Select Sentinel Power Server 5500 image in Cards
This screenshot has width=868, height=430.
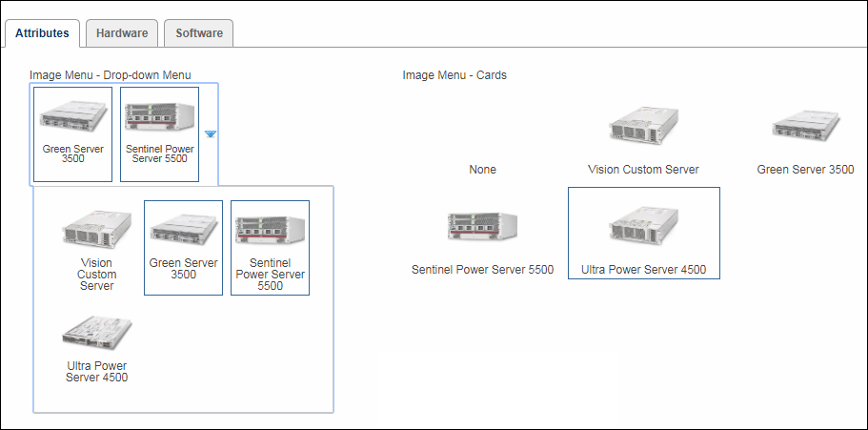point(482,227)
